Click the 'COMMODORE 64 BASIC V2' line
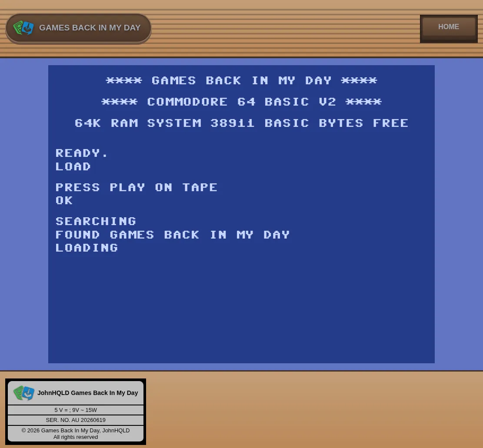 (x=242, y=102)
